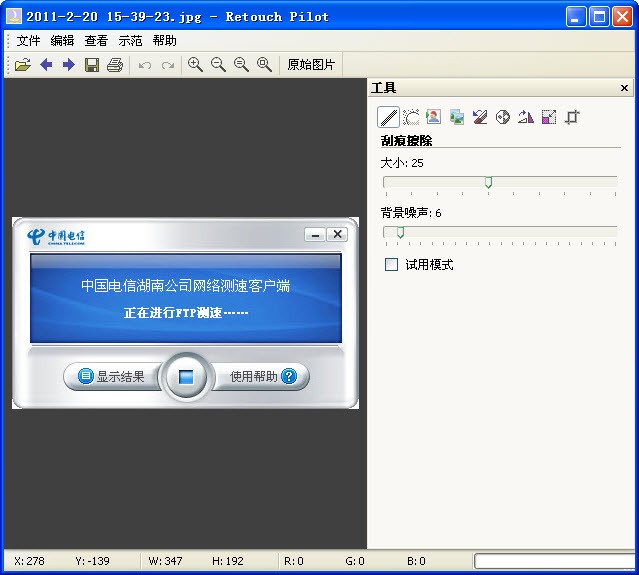Zoom in with the plus magnifier
Viewport: 639px width, 575px height.
195,64
